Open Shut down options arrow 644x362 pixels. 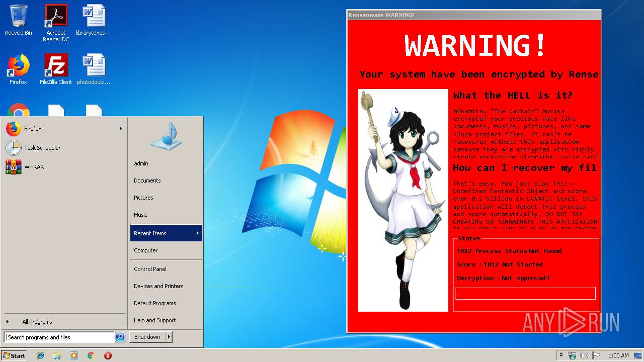point(169,337)
